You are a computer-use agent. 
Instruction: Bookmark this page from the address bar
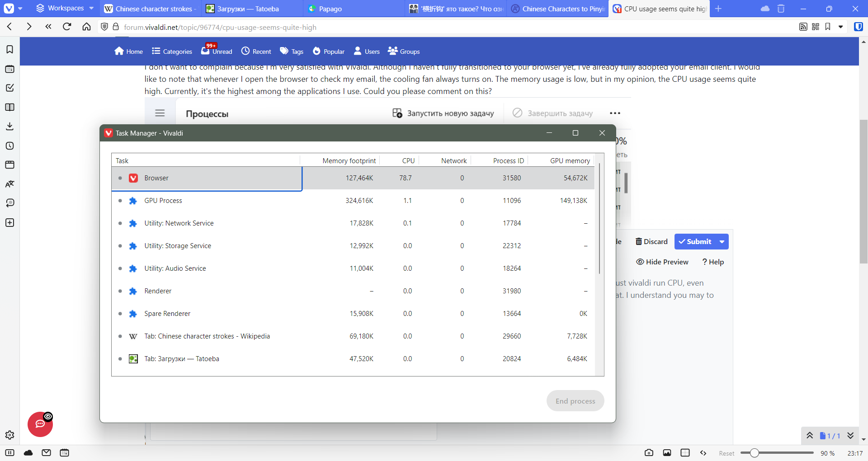828,27
